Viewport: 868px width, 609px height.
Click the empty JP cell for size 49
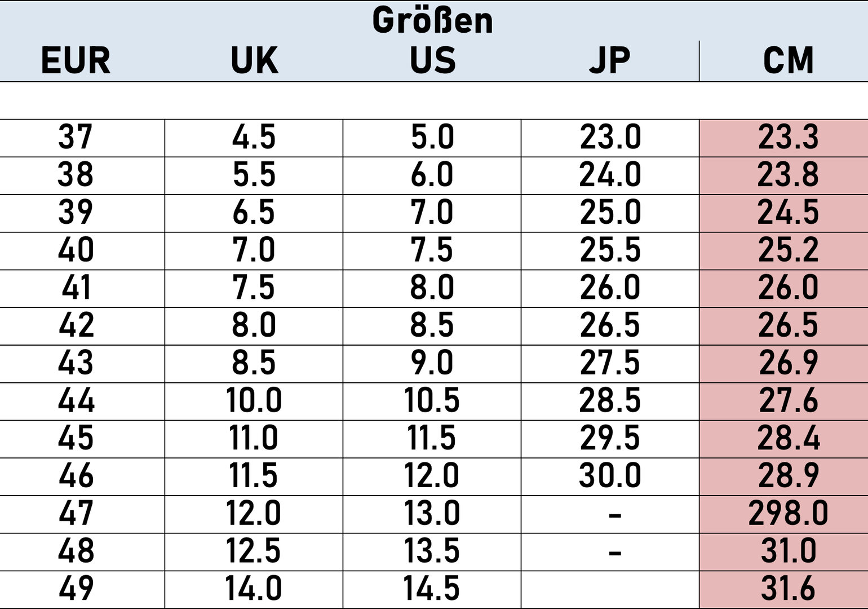[x=610, y=590]
